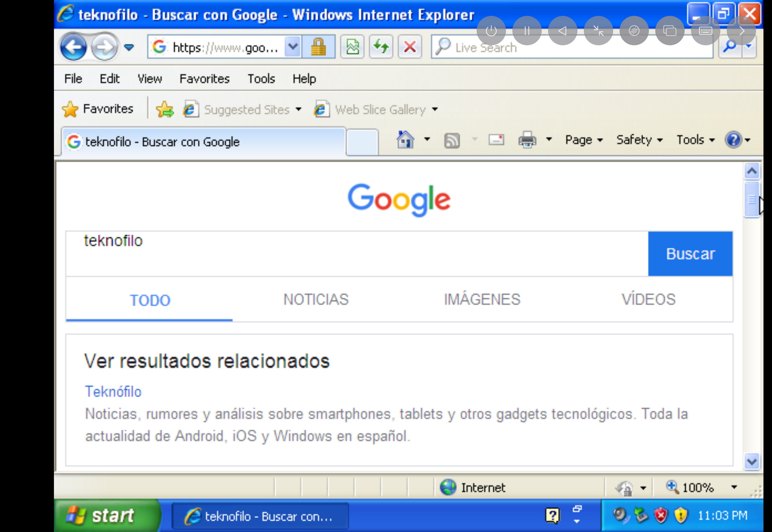
Task: Click the Read Mail icon
Action: click(x=496, y=140)
